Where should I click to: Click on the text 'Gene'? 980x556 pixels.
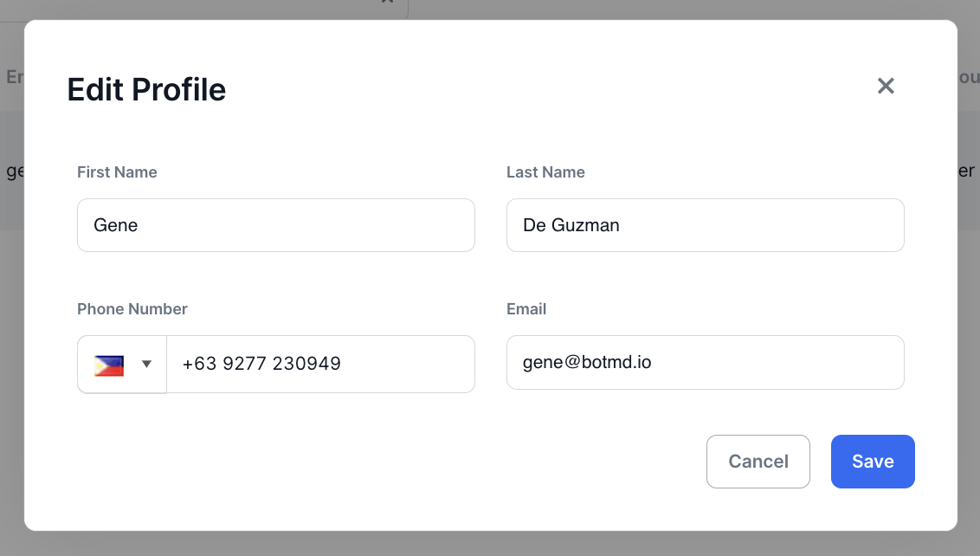coord(116,225)
